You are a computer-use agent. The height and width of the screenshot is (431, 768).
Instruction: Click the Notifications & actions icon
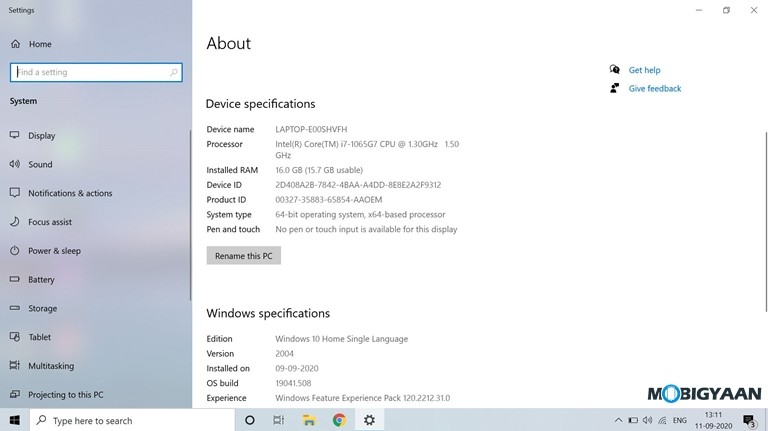[x=15, y=192]
